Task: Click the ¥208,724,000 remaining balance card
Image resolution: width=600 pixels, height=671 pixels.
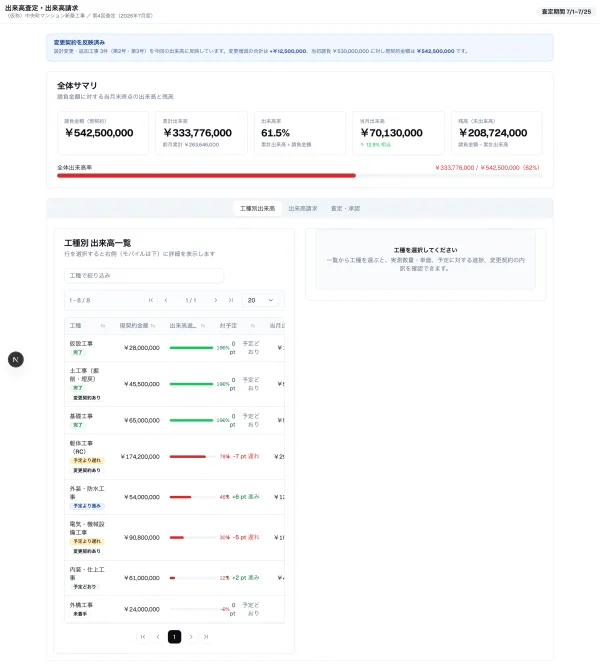Action: click(497, 133)
